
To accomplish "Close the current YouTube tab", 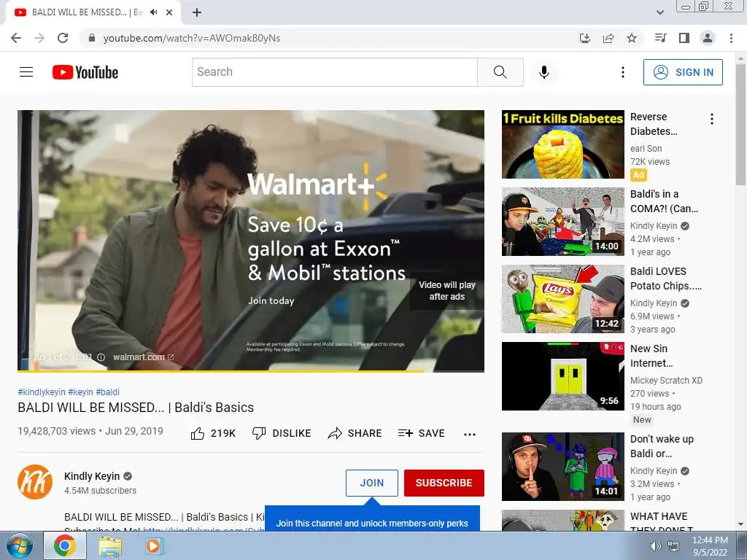I will pos(169,12).
